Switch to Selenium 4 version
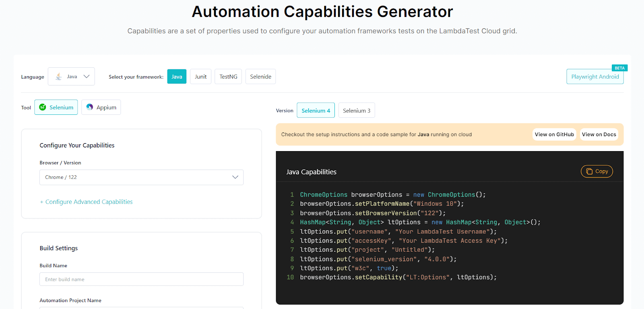This screenshot has width=644, height=309. pyautogui.click(x=316, y=110)
